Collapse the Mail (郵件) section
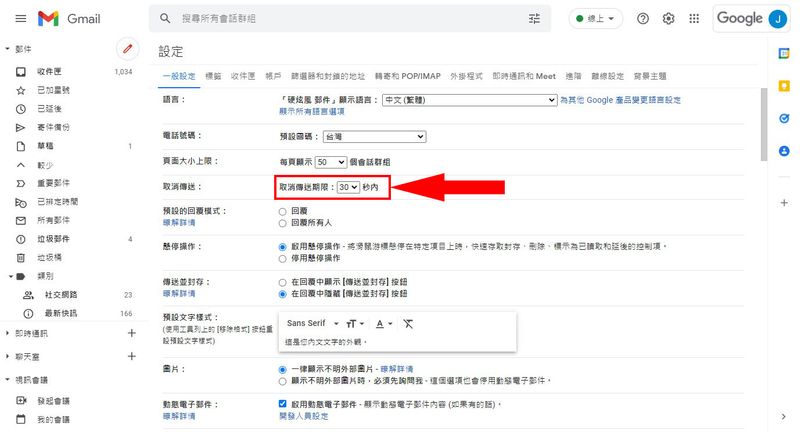Image resolution: width=800 pixels, height=433 pixels. pos(7,49)
